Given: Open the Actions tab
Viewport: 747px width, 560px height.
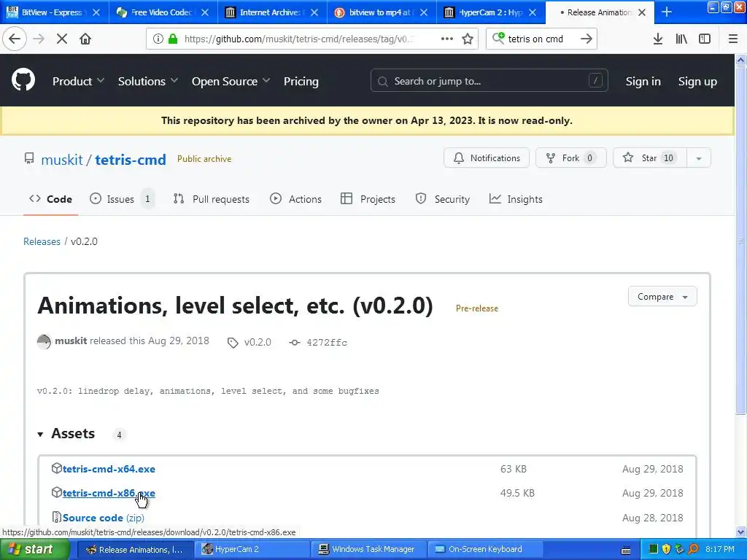Looking at the screenshot, I should 296,199.
